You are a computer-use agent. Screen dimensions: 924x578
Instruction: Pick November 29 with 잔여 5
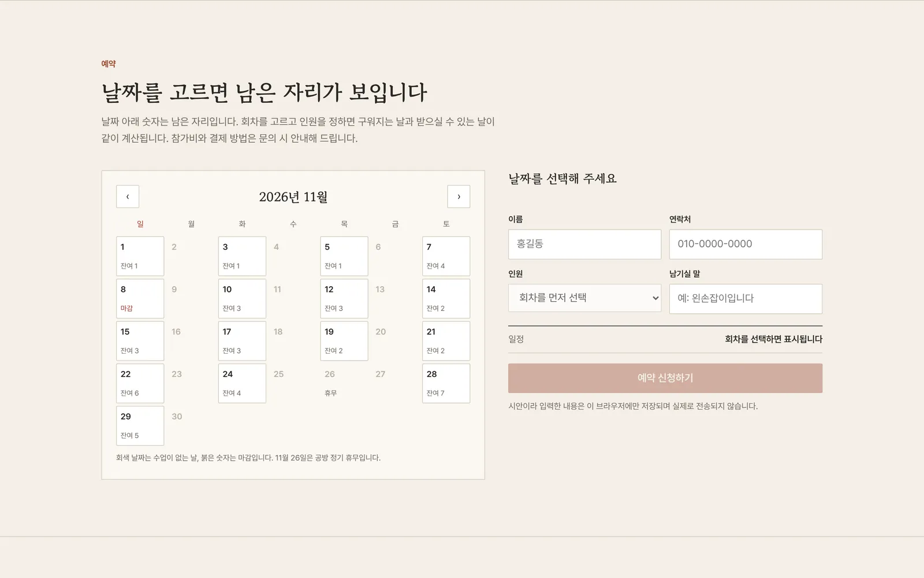[x=140, y=425]
